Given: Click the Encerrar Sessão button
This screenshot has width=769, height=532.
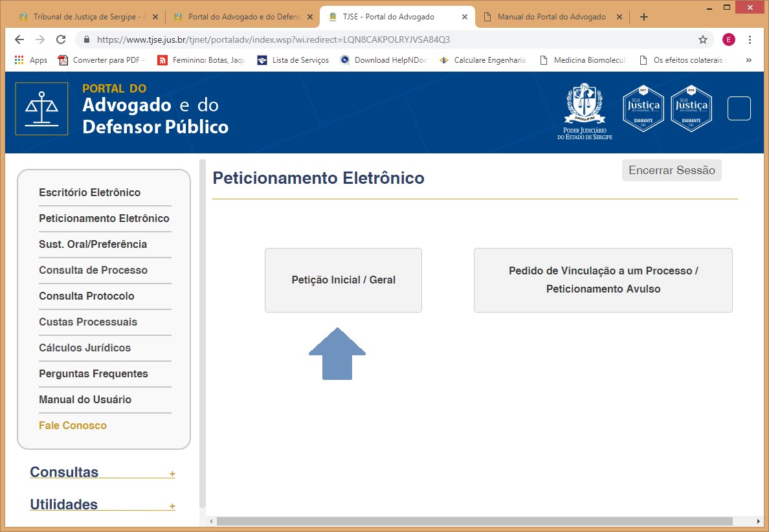Looking at the screenshot, I should coord(671,170).
